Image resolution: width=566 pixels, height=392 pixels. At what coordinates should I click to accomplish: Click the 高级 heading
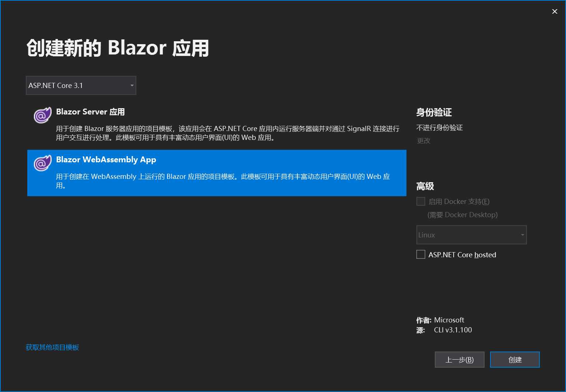pos(425,186)
